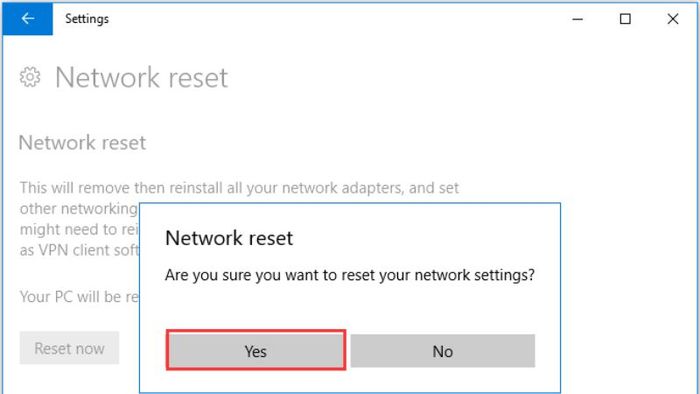This screenshot has height=394, width=700.
Task: Go back using the blue arrow button
Action: (28, 19)
